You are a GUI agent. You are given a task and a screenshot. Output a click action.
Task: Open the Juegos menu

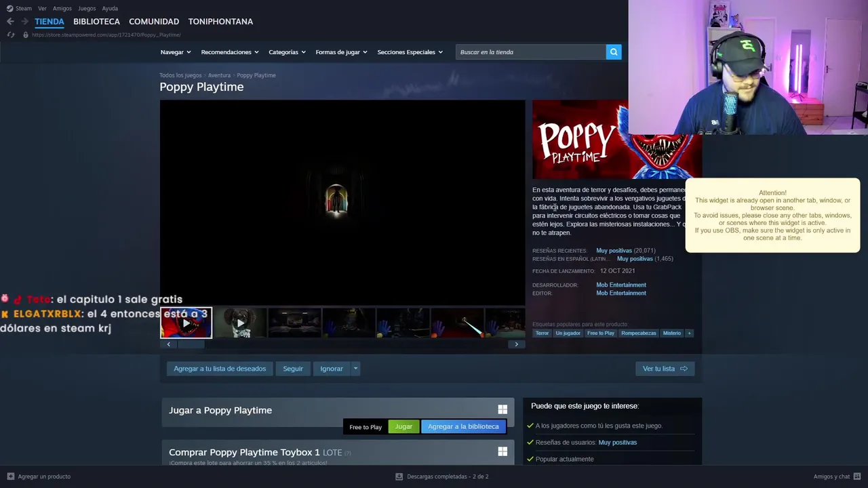(87, 8)
